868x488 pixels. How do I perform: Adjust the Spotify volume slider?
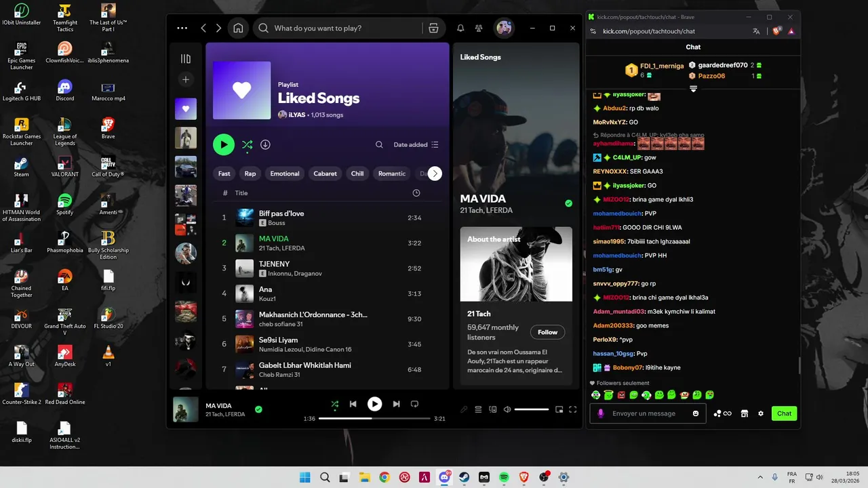pos(532,409)
